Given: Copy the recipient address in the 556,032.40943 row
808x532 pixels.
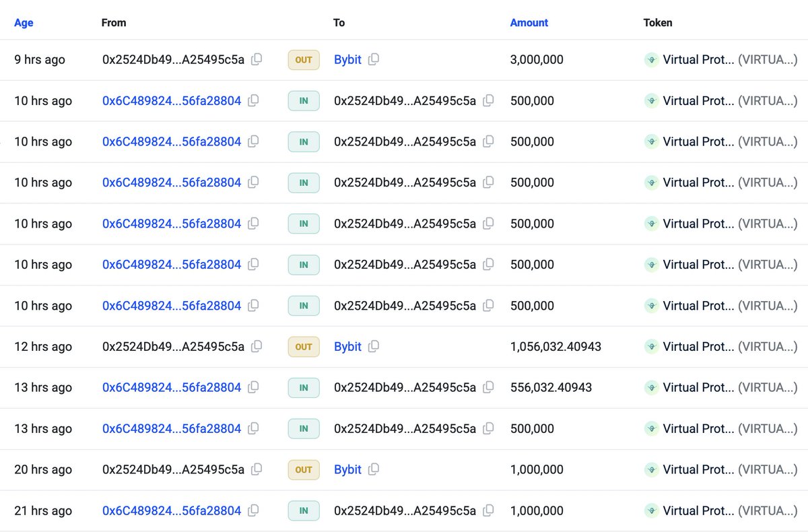Looking at the screenshot, I should (488, 387).
